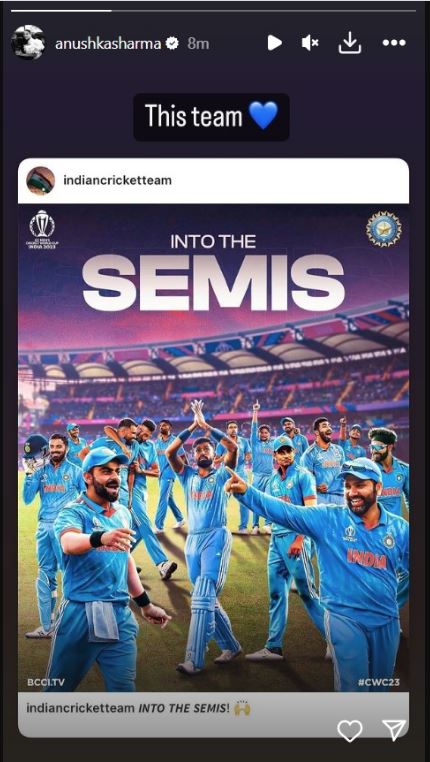Click the ICC World Cup trophy logo
Screen dimensions: 430x762
point(42,229)
